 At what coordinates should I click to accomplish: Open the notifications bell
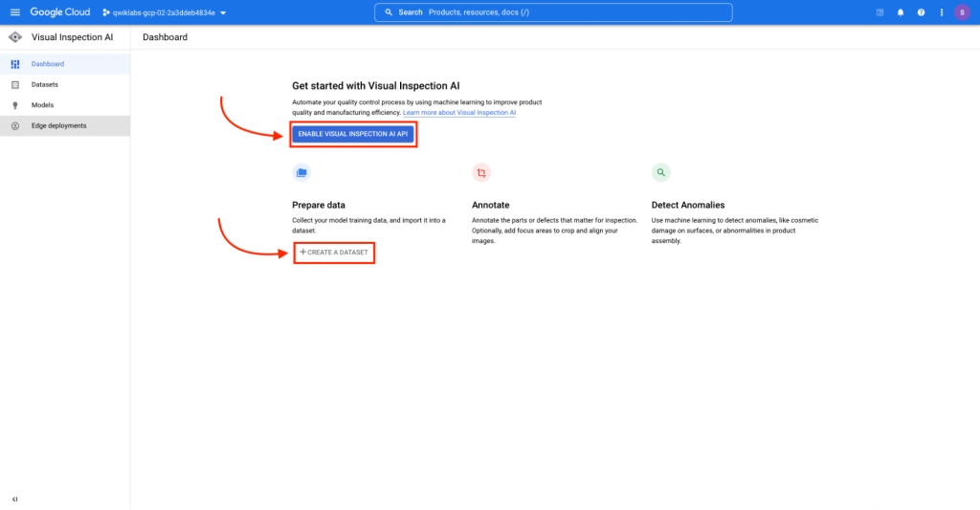901,12
